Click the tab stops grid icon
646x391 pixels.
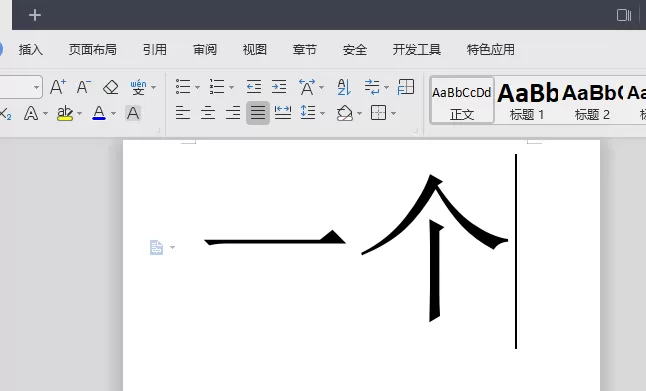[x=406, y=87]
